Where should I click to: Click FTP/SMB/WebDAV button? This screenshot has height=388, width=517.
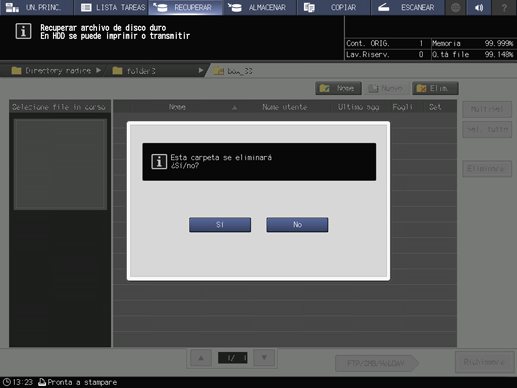(x=376, y=363)
